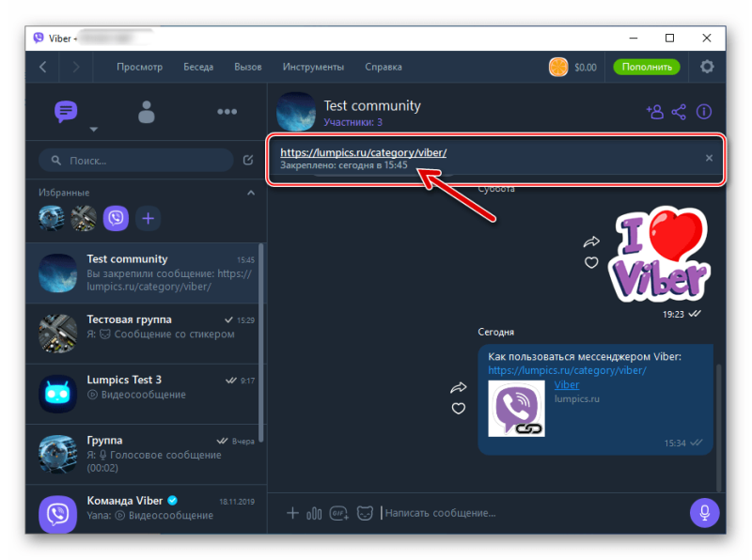This screenshot has width=752, height=560.
Task: Collapse the Избранные favorites section
Action: (x=251, y=193)
